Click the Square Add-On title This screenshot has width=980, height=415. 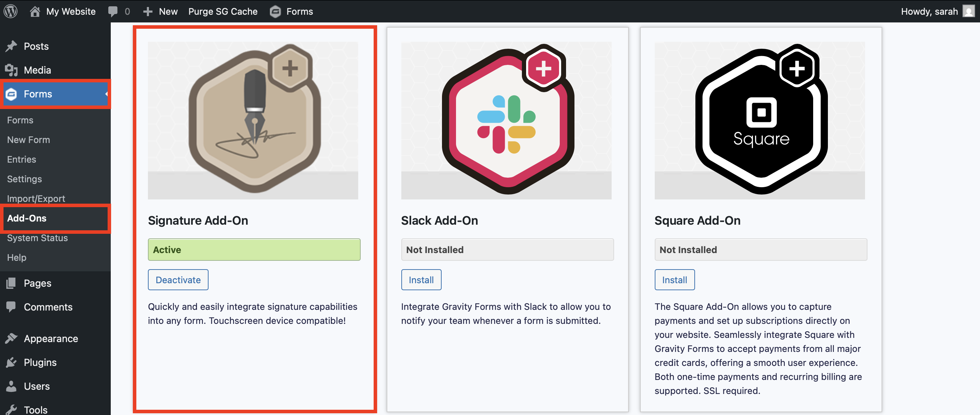(x=697, y=220)
